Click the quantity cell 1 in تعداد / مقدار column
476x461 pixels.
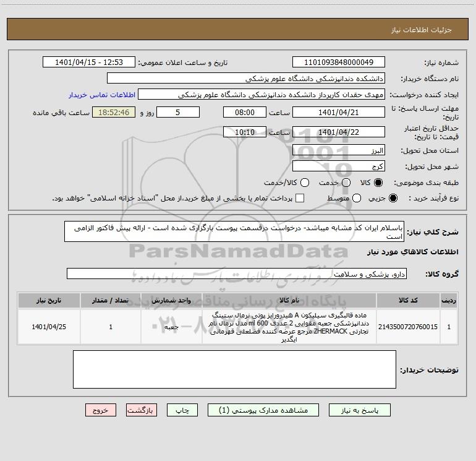click(111, 327)
